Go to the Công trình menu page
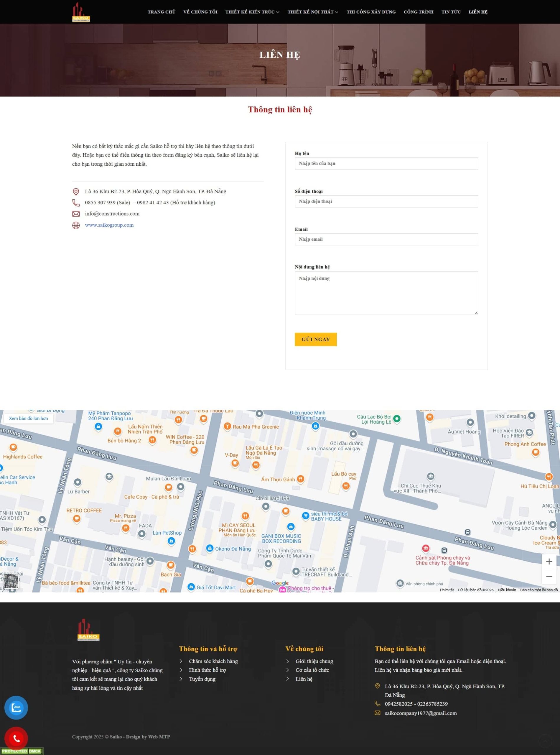Screen dimensions: 560x755 [x=418, y=12]
